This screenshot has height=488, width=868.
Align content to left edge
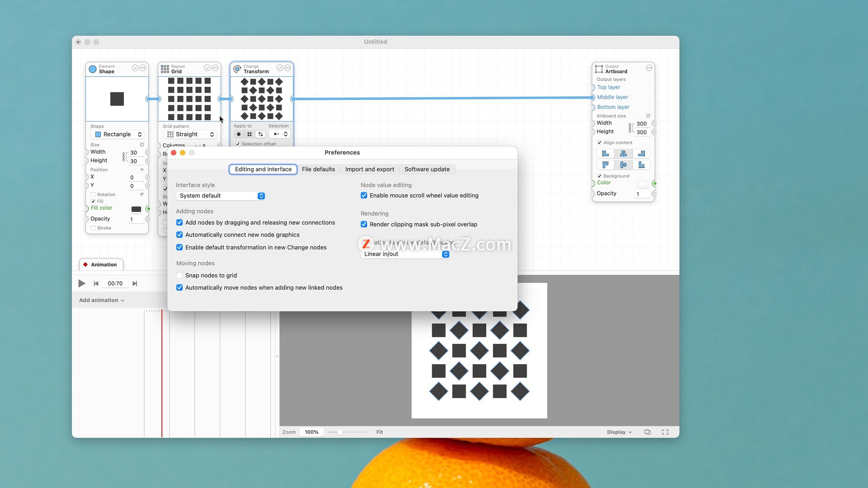click(x=605, y=154)
